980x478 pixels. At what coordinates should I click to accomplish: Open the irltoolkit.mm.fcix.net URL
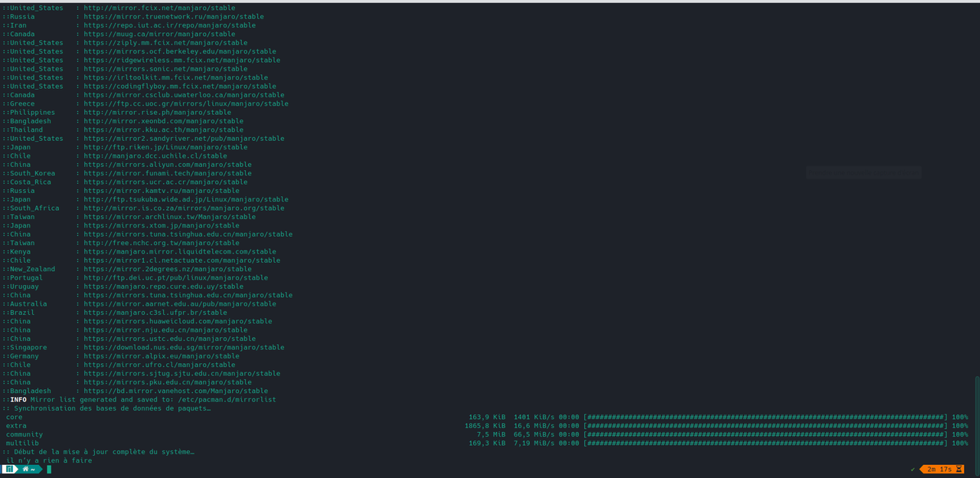176,77
